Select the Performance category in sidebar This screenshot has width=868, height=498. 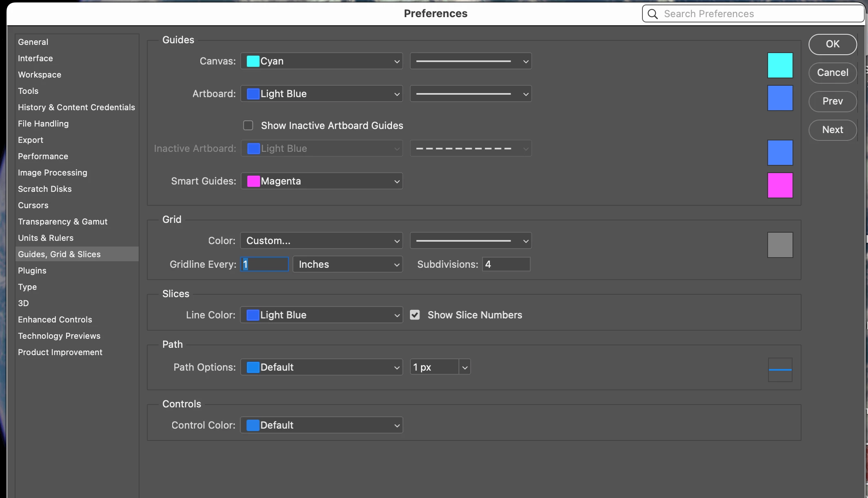(x=43, y=156)
